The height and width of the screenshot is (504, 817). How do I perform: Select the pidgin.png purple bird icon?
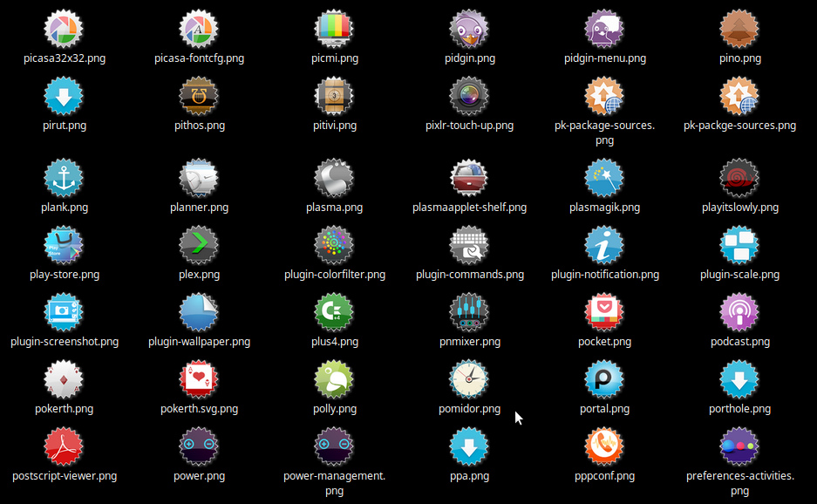point(469,29)
